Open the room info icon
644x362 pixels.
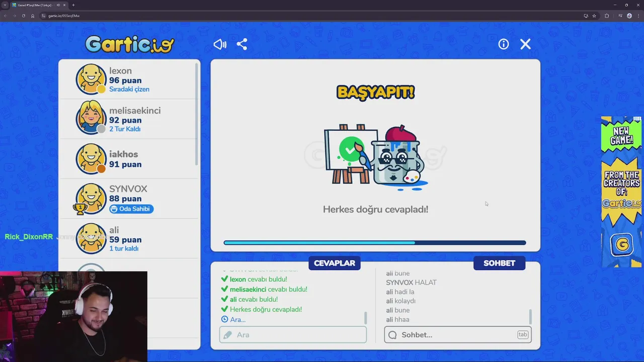[504, 44]
